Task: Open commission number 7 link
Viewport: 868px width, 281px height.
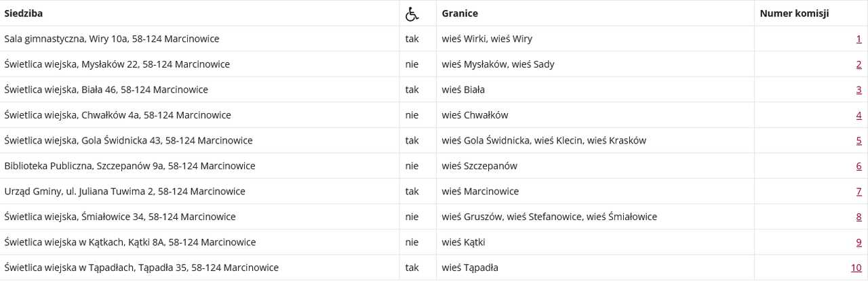Action: 859,192
